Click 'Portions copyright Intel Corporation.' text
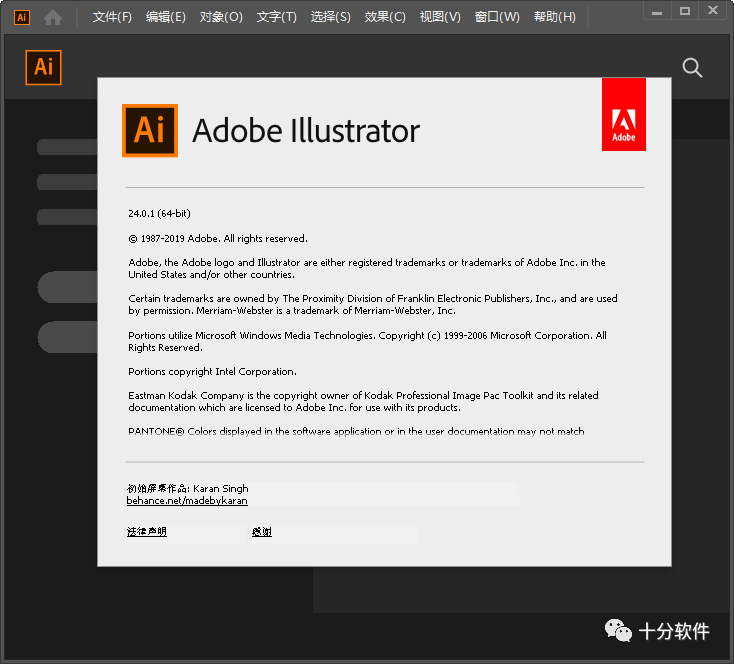This screenshot has width=734, height=664. coord(213,371)
